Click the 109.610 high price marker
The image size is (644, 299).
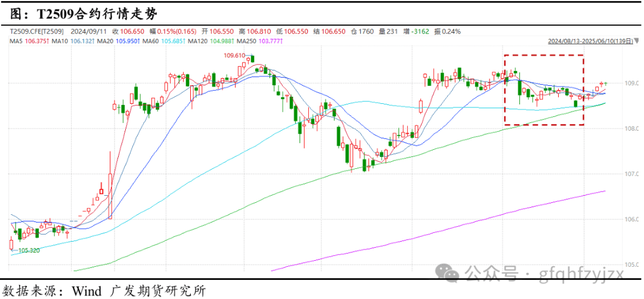click(x=234, y=56)
